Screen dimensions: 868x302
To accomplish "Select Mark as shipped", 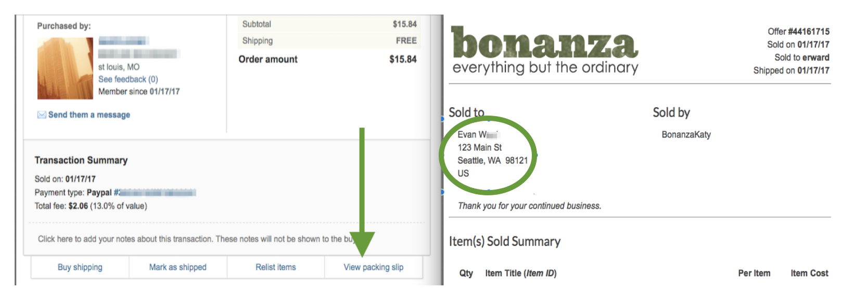I will 178,267.
